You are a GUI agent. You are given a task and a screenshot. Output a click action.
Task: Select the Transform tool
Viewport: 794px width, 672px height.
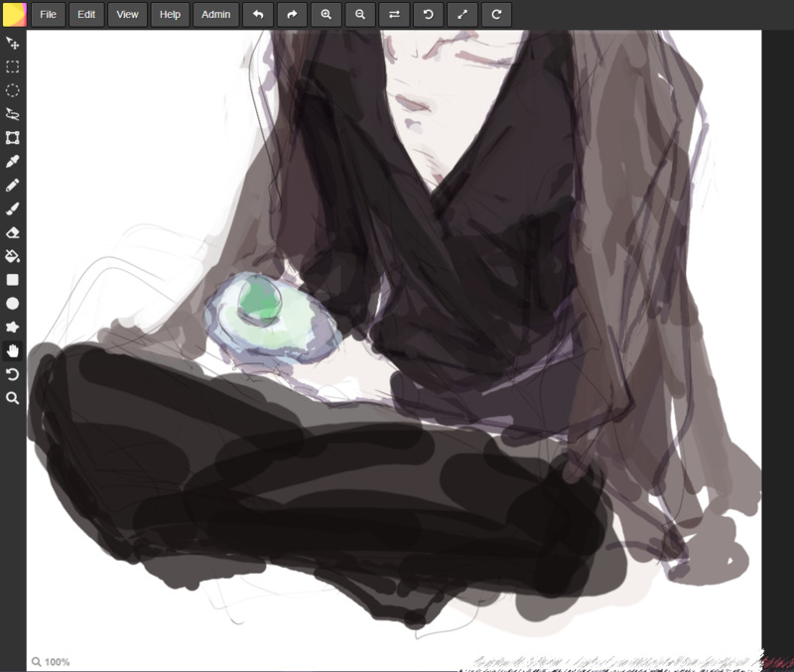tap(13, 138)
